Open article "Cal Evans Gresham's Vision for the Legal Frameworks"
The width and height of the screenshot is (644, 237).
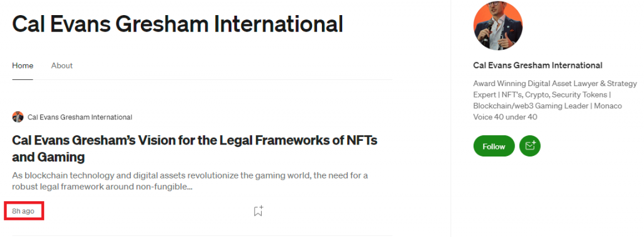click(195, 148)
